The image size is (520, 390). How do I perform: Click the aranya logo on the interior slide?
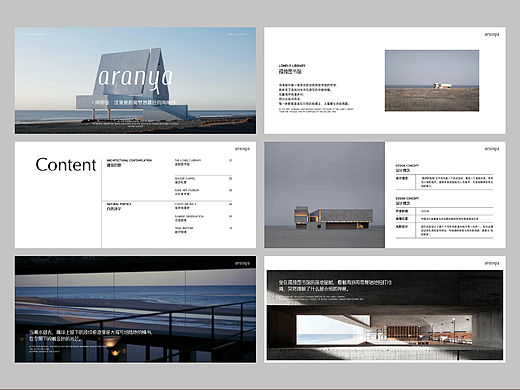point(492,263)
